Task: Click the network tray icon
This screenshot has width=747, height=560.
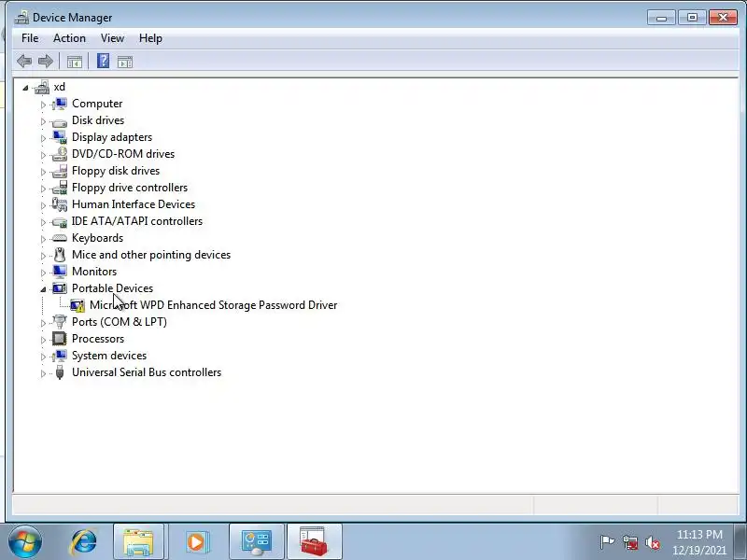Action: click(x=630, y=542)
